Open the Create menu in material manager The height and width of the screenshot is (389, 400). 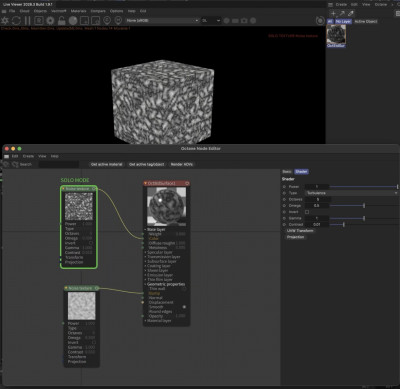click(341, 4)
